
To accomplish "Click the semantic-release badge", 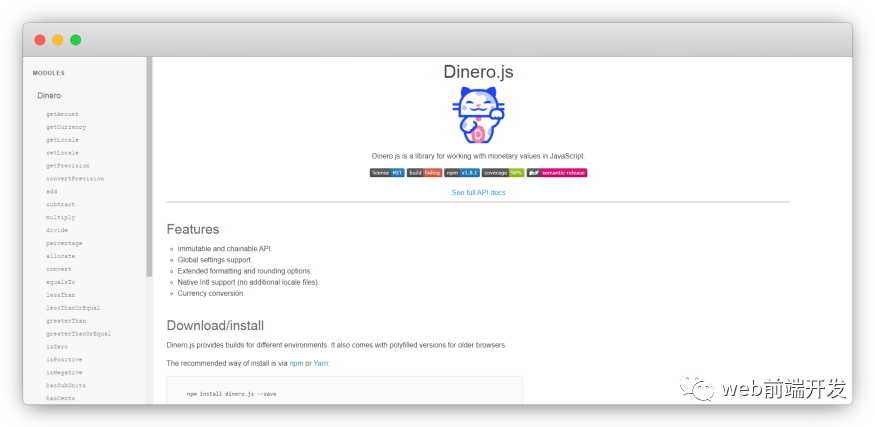I will tap(557, 173).
